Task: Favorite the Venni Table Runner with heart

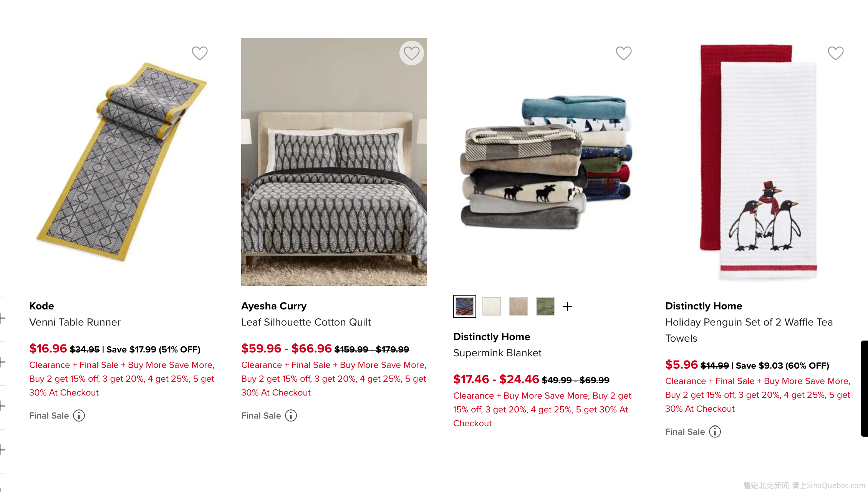Action: [x=200, y=53]
